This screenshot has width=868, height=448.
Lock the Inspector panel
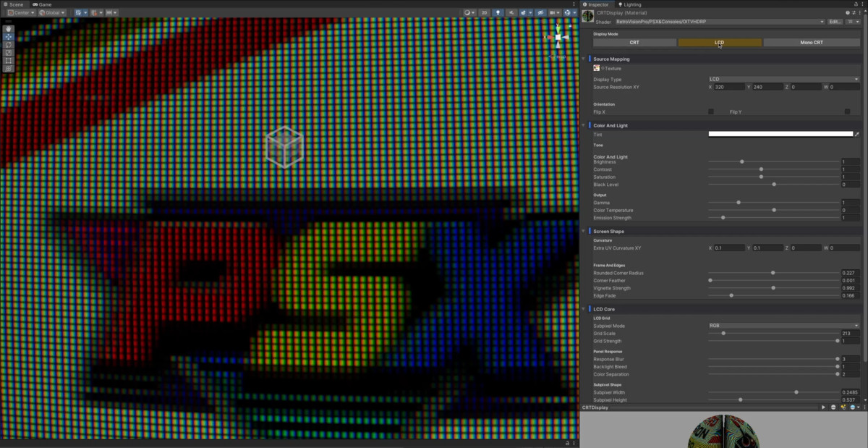pos(855,4)
